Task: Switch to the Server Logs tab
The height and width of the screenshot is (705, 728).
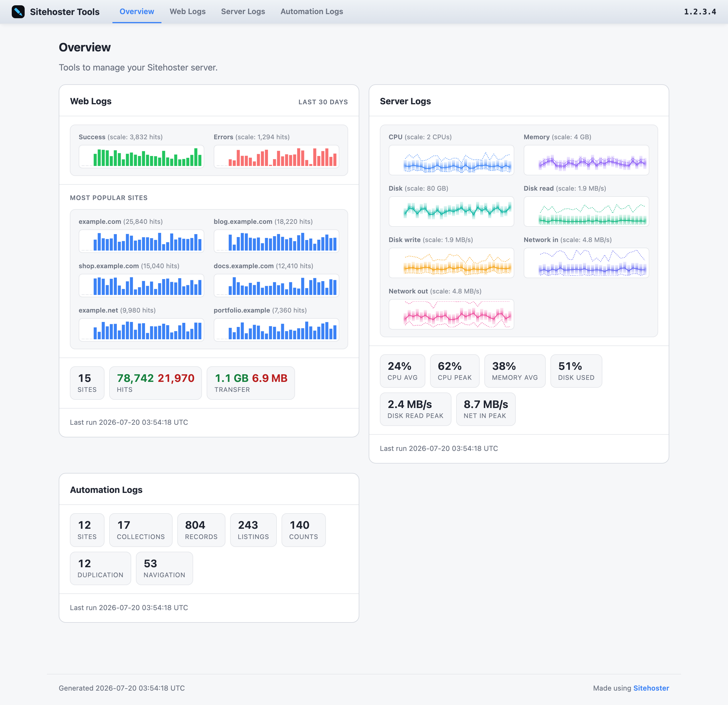Action: [243, 11]
